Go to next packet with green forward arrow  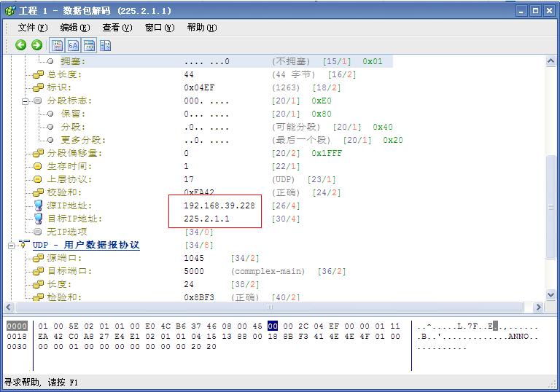[x=36, y=45]
